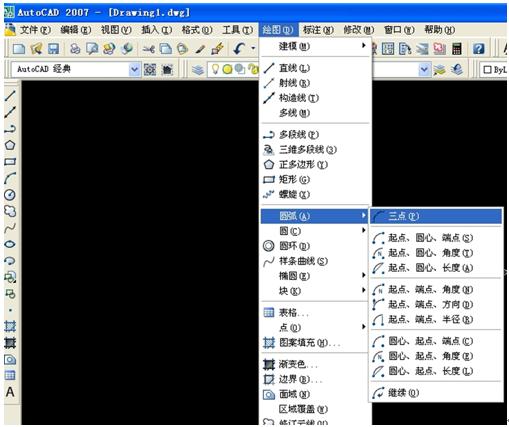Select the Revision Cloud tool in left toolbar
The height and width of the screenshot is (427, 509).
coord(10,211)
